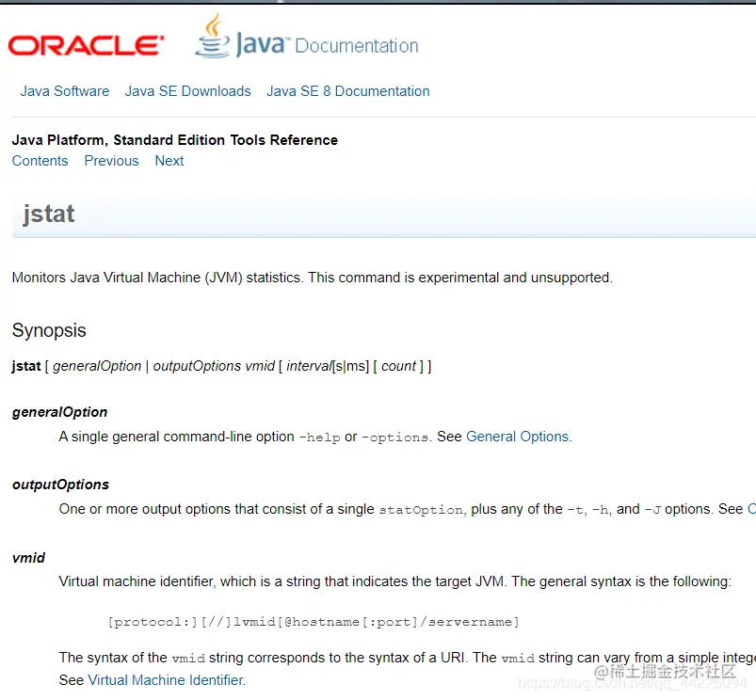Screen dimensions: 756x700
Task: Click the vmid term heading
Action: point(28,557)
